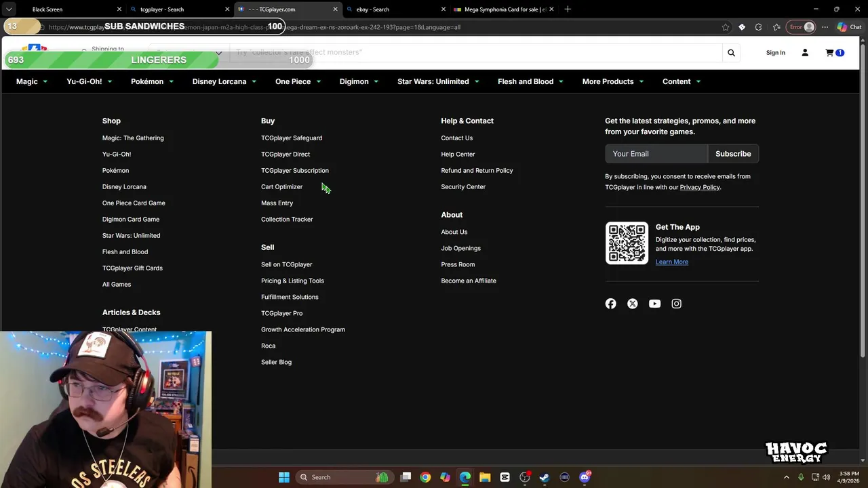Expand the Disney Lorcana dropdown menu
This screenshot has width=868, height=488.
click(x=224, y=81)
